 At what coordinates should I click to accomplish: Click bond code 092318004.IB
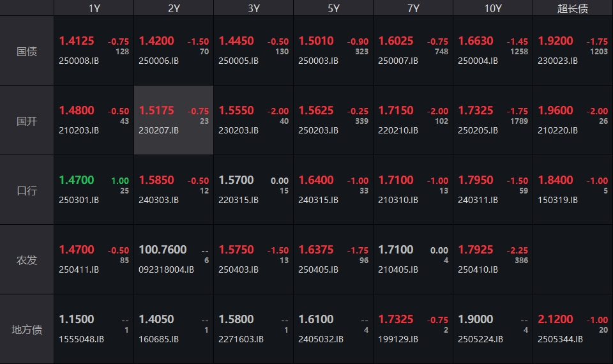pos(166,269)
